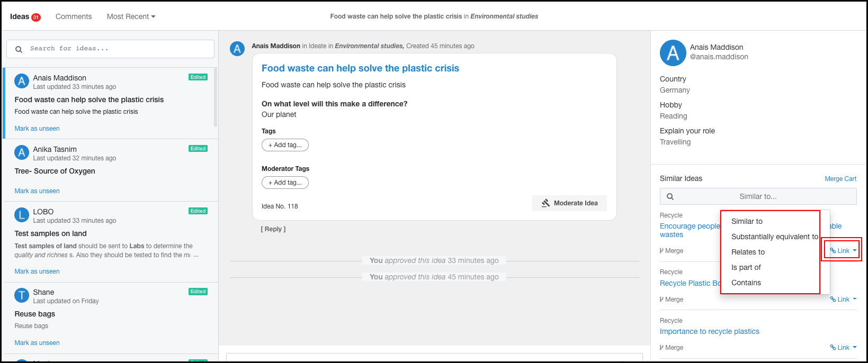Image resolution: width=868 pixels, height=363 pixels.
Task: Click the LOBO avatar in ideas list
Action: 22,215
